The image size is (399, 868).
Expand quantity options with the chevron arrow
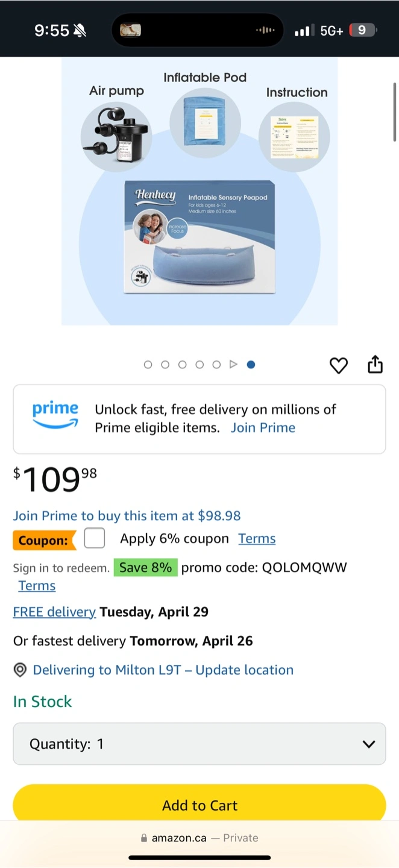(x=369, y=744)
